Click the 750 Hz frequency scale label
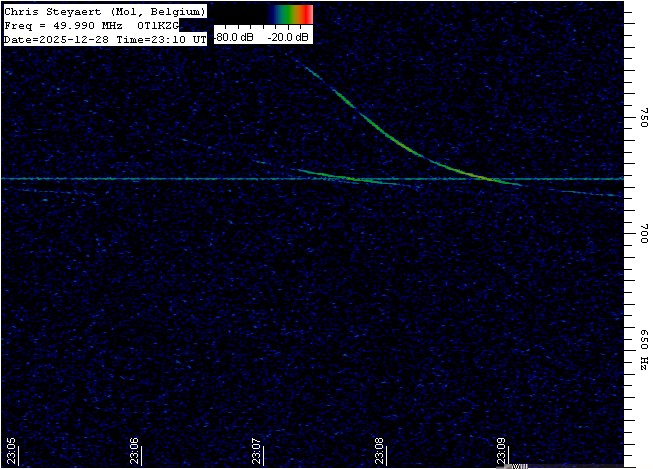The width and height of the screenshot is (653, 469). (643, 121)
